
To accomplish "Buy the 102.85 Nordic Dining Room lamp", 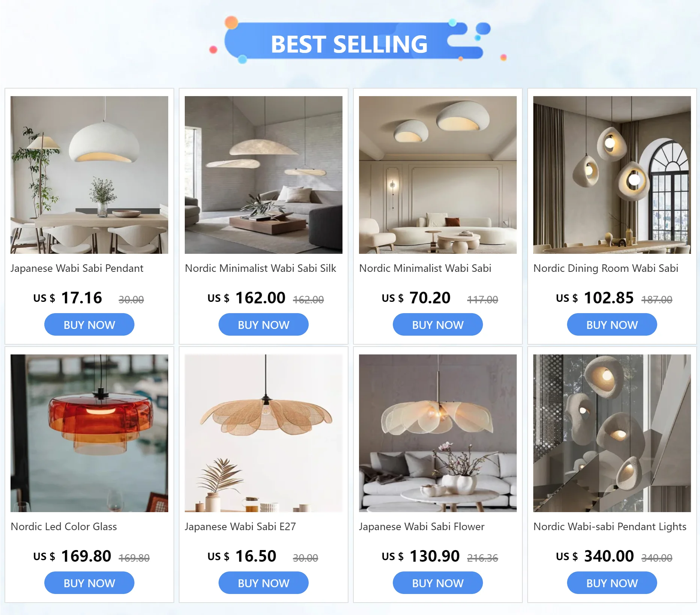I will [612, 325].
